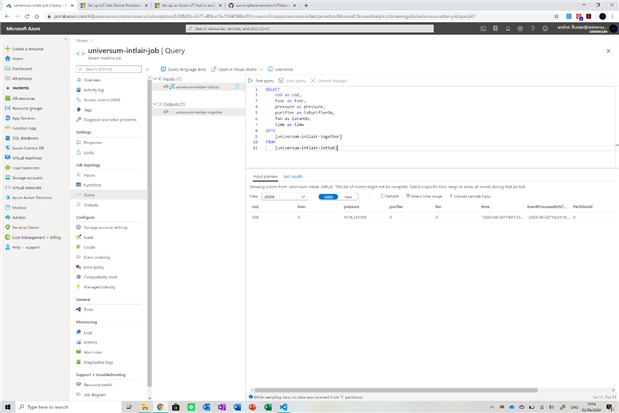Switch view to Table mode
This screenshot has width=619, height=413.
pyautogui.click(x=327, y=196)
